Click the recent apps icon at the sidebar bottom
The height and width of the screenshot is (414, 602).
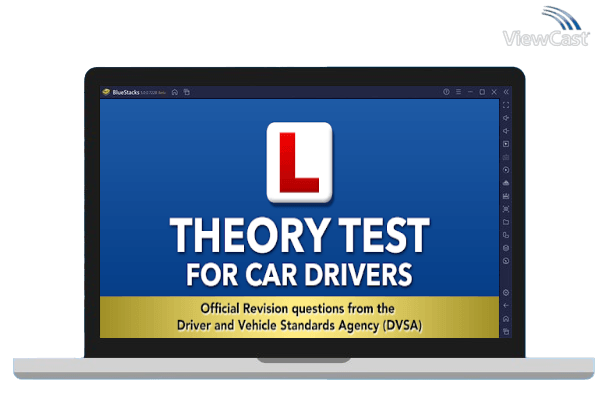pyautogui.click(x=506, y=332)
